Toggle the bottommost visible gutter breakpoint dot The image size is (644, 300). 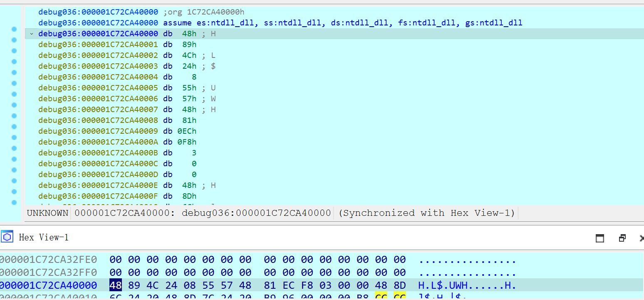pyautogui.click(x=14, y=202)
